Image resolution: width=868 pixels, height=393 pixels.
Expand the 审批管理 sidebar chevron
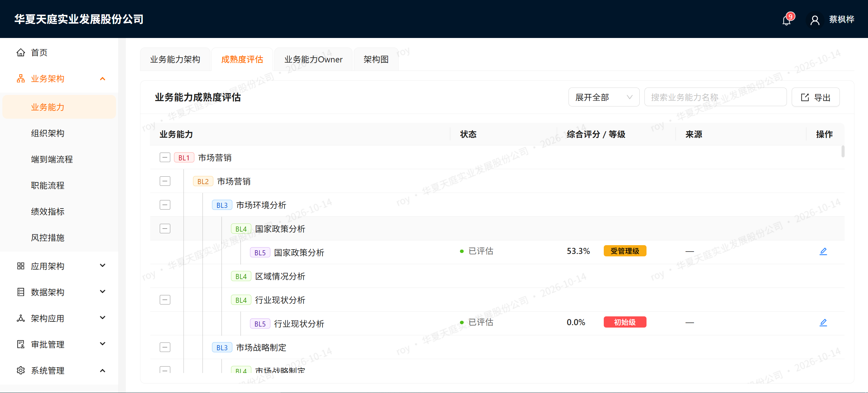pos(103,344)
